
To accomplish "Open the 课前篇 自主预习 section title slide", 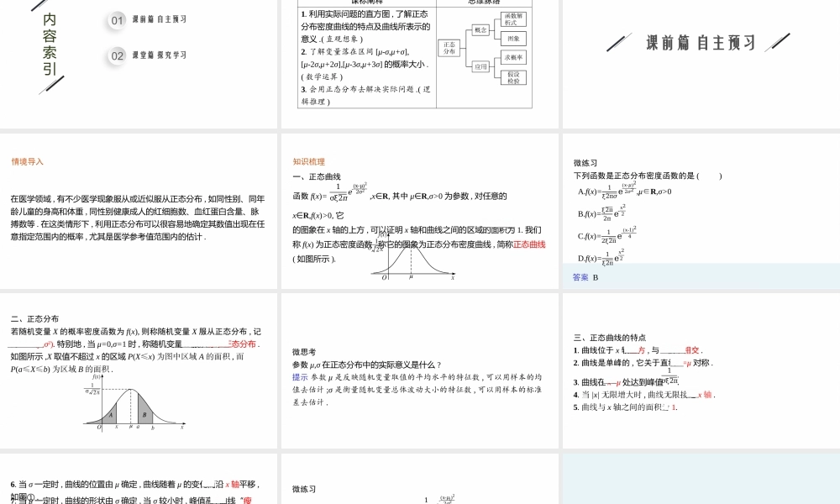I will pos(701,65).
